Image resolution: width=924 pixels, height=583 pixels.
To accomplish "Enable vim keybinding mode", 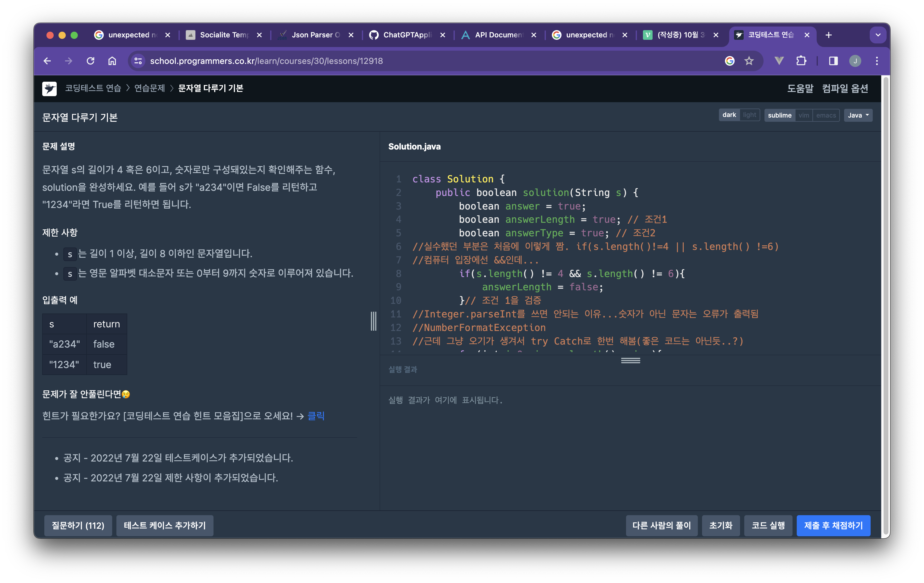I will [803, 115].
